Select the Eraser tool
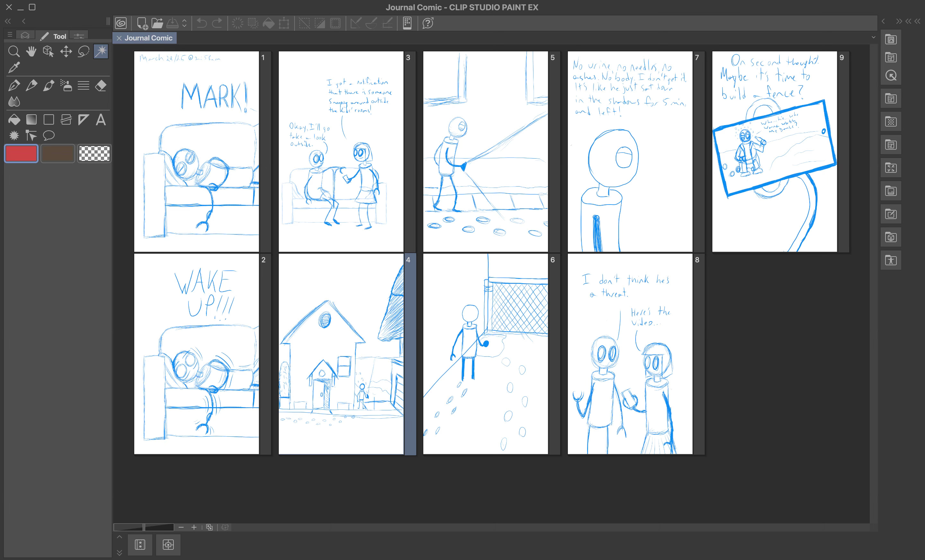The width and height of the screenshot is (925, 560). 101,86
